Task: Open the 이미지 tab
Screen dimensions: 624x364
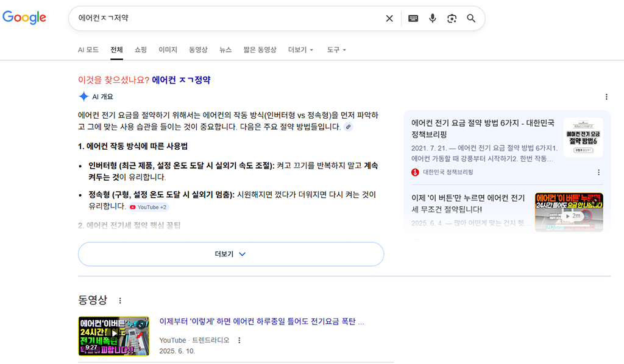Action: pos(168,50)
